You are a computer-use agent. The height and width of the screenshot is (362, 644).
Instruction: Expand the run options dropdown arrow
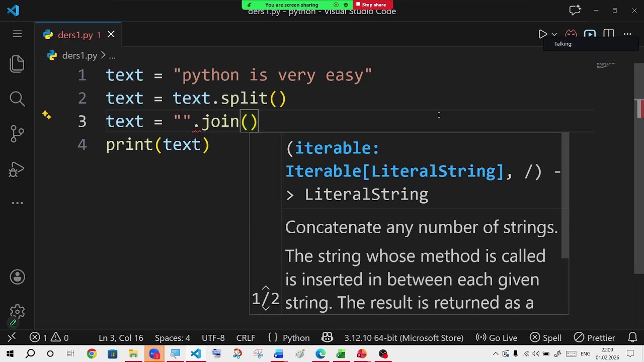(x=554, y=34)
